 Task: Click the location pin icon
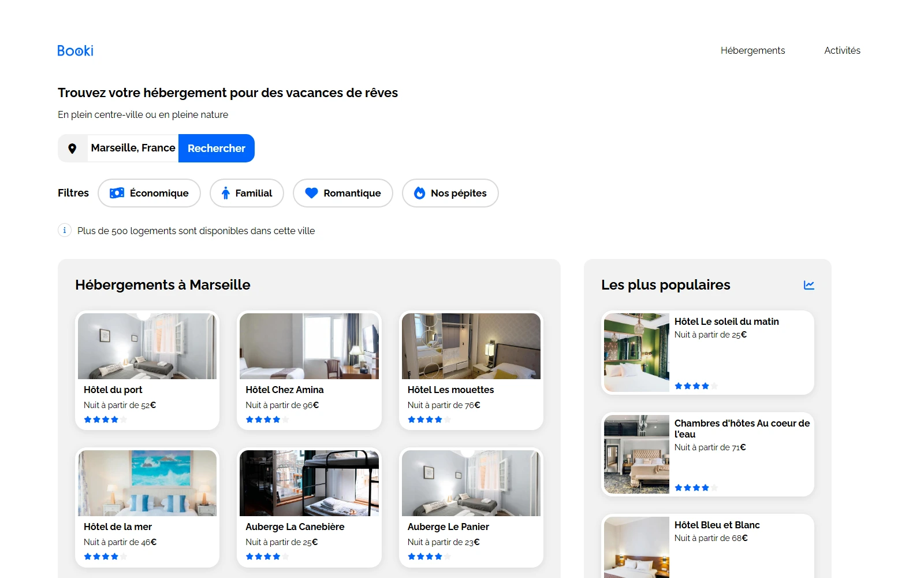point(72,149)
